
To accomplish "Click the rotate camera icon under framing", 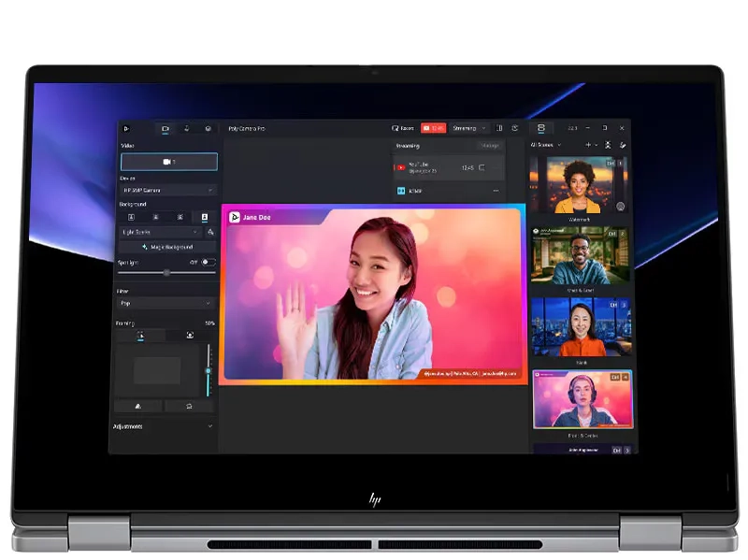I will (189, 406).
